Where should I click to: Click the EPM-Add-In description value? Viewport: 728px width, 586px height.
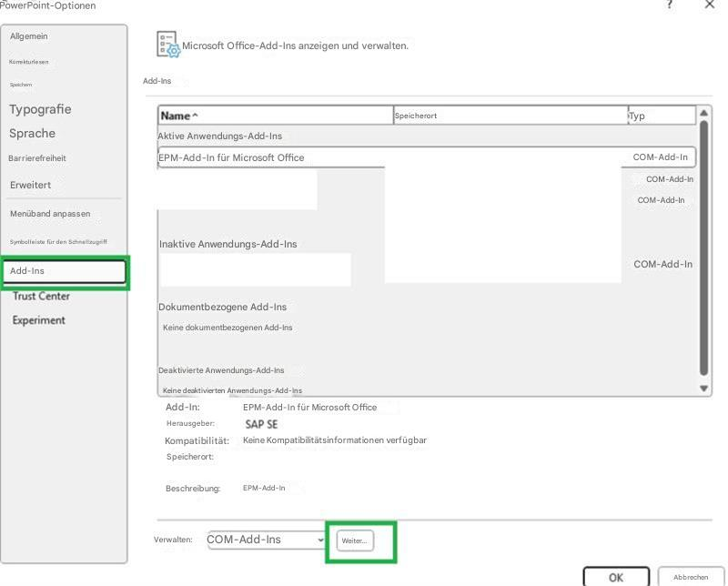pyautogui.click(x=264, y=488)
